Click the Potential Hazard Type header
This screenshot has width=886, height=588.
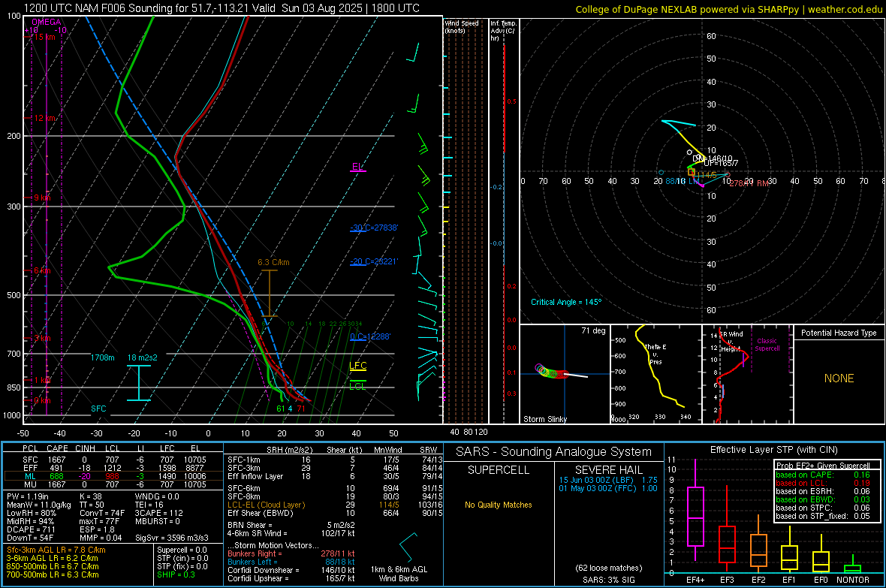(x=839, y=333)
